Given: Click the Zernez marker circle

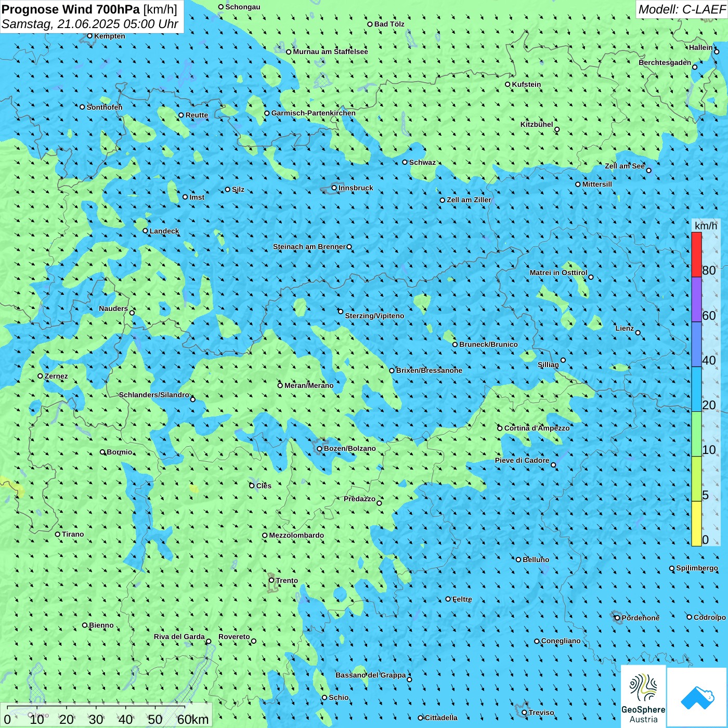Looking at the screenshot, I should (40, 376).
